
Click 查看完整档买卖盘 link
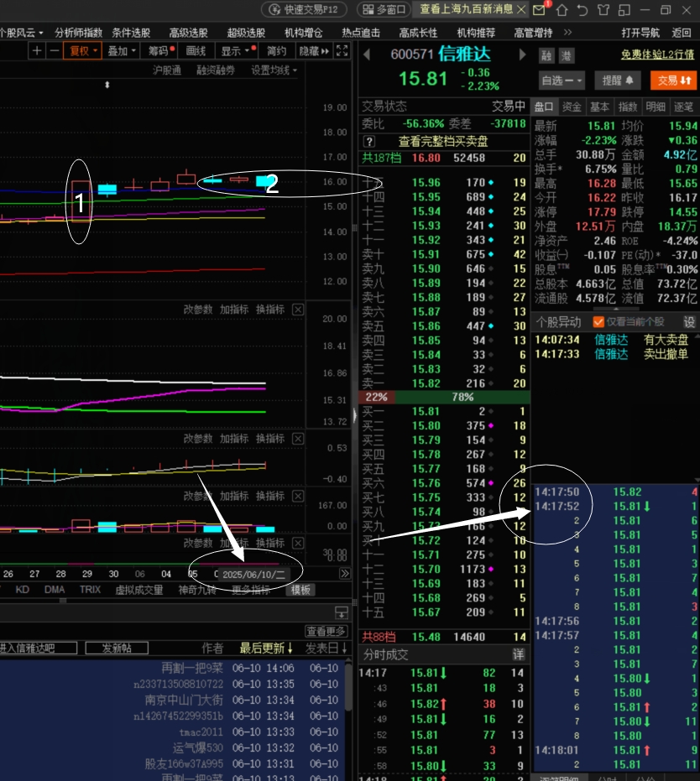click(x=443, y=142)
